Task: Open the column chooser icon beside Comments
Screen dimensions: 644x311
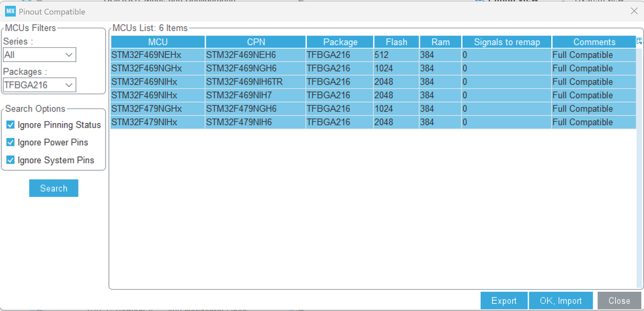Action: coord(639,41)
